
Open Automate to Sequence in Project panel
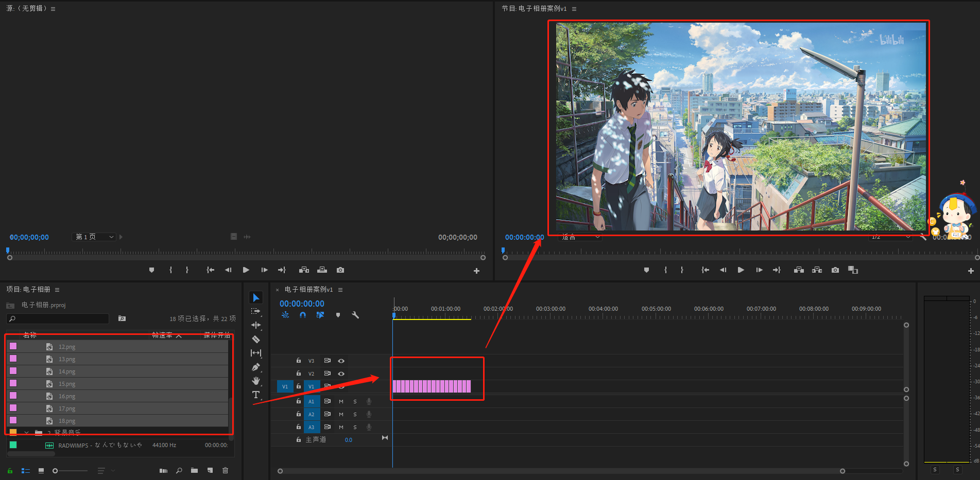pos(163,470)
